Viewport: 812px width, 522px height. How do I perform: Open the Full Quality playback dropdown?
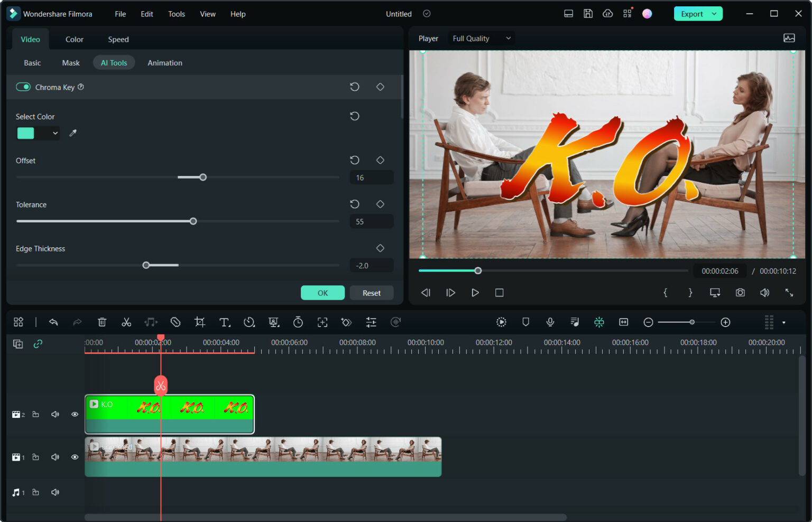coord(481,38)
